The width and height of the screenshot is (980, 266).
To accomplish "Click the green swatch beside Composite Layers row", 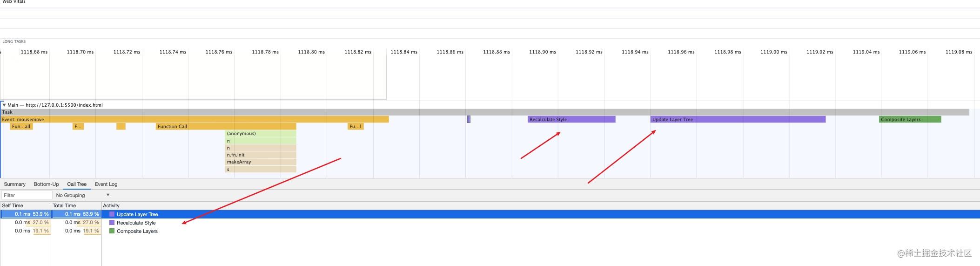I will coord(112,231).
